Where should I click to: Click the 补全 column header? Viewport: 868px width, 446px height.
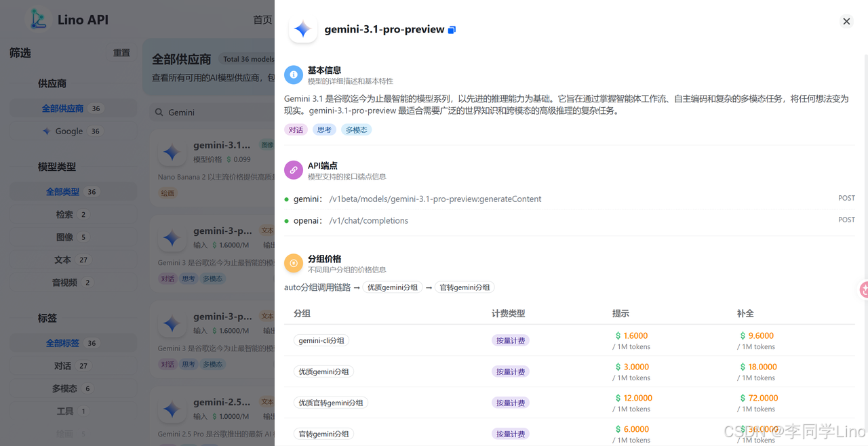pos(745,313)
